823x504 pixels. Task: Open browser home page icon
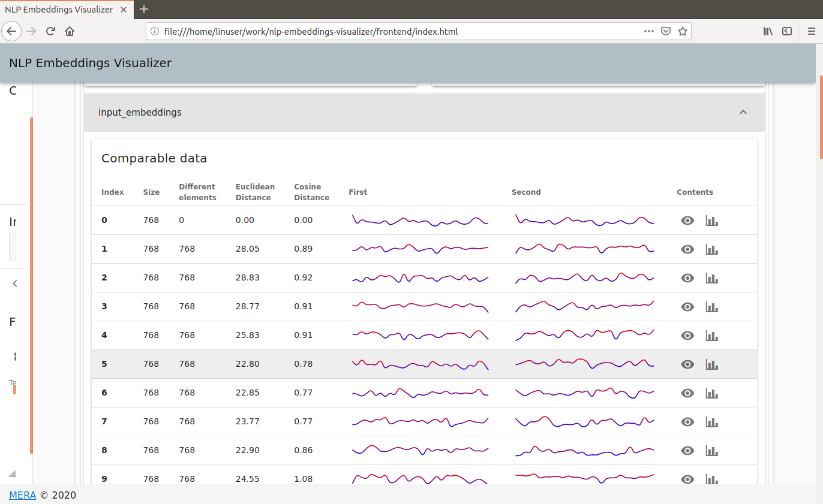(70, 31)
